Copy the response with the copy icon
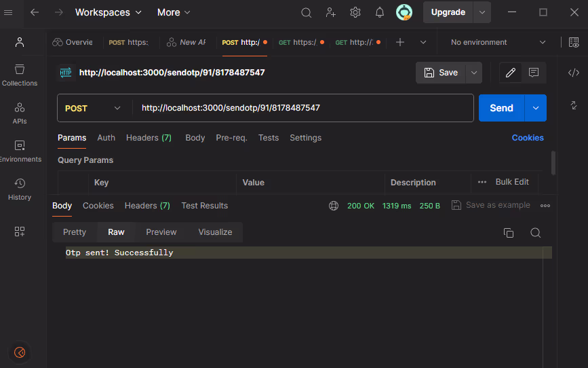 [x=509, y=233]
